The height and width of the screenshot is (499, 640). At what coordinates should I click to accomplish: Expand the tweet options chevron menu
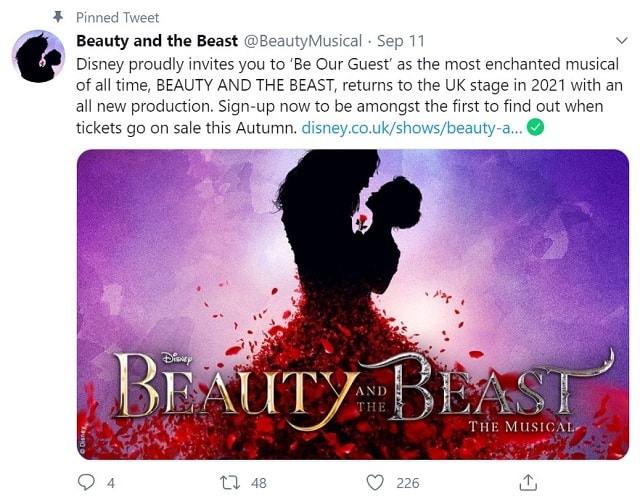(x=621, y=40)
